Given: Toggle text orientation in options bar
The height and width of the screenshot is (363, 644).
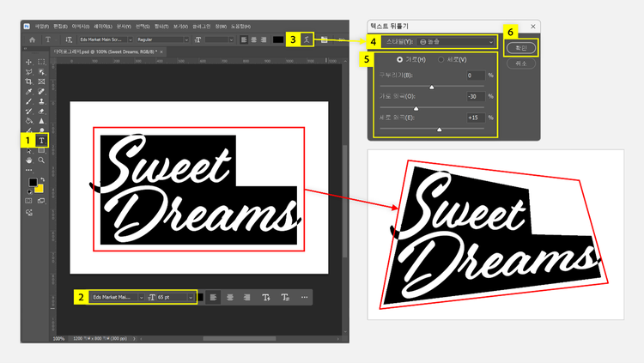Looking at the screenshot, I should tap(69, 39).
